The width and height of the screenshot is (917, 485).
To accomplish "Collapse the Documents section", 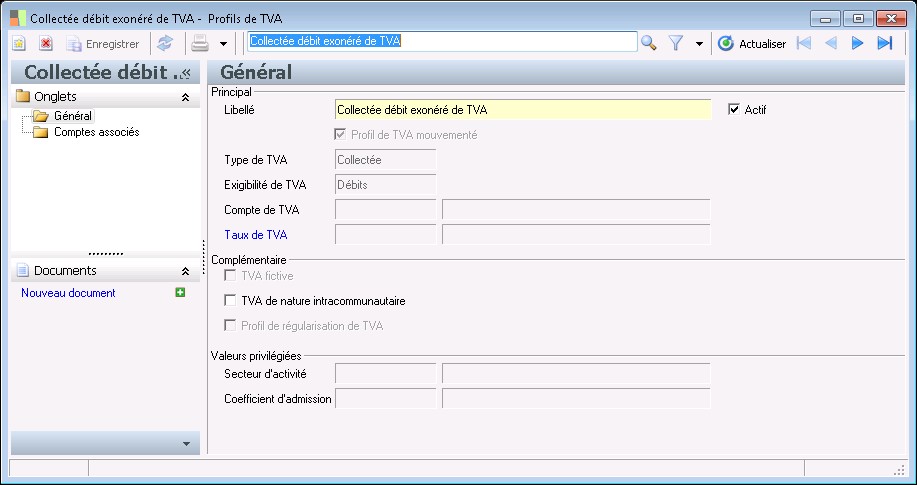I will click(185, 271).
